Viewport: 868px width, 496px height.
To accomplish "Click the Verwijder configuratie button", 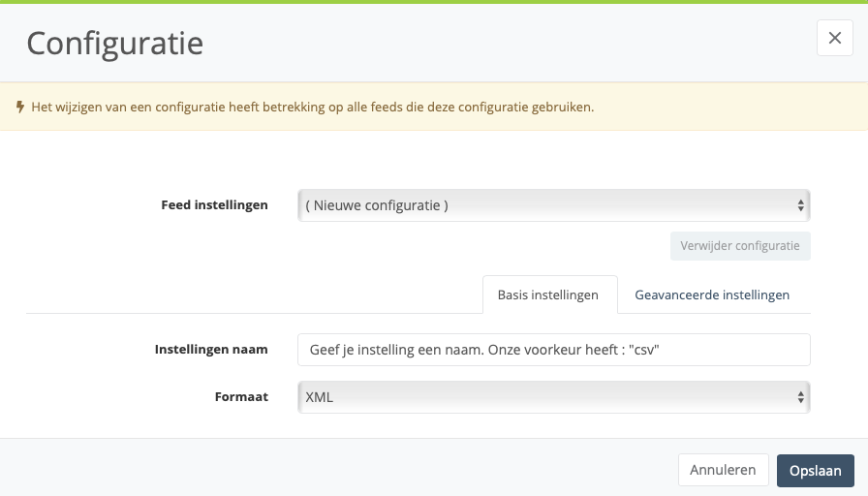I will tap(740, 246).
